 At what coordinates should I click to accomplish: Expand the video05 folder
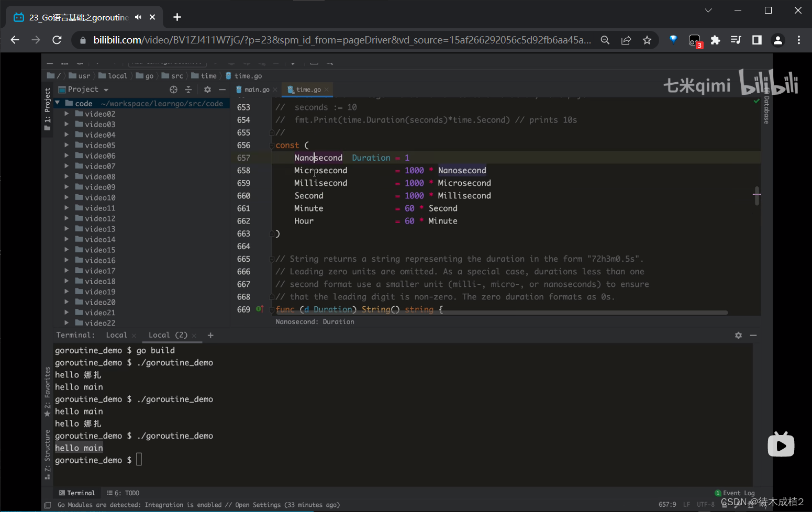[66, 145]
